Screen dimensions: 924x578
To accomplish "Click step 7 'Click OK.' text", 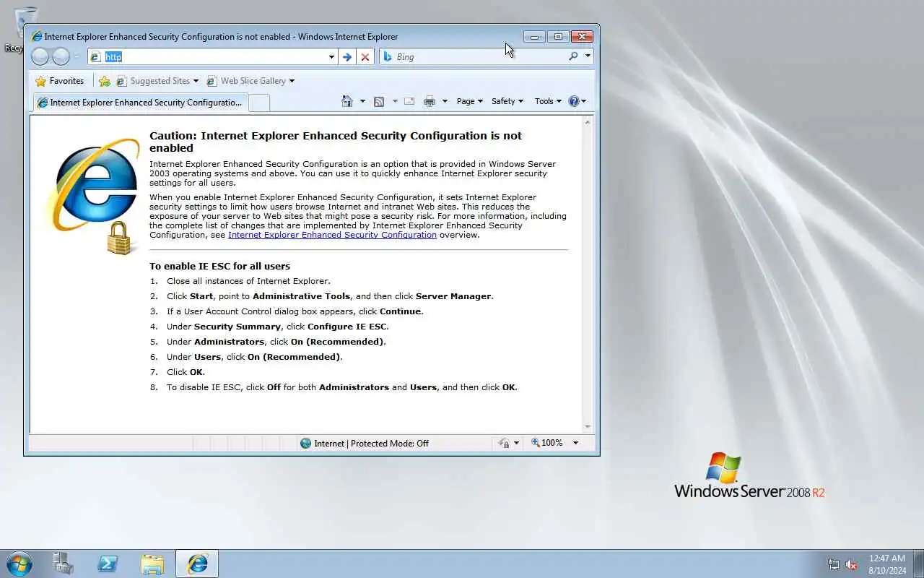I will click(186, 372).
